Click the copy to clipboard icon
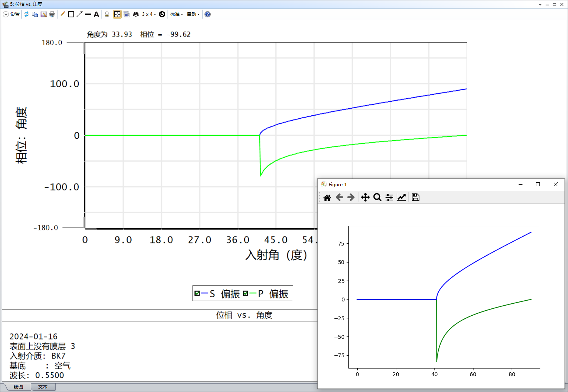Viewport: 568px width, 392px height. point(35,14)
